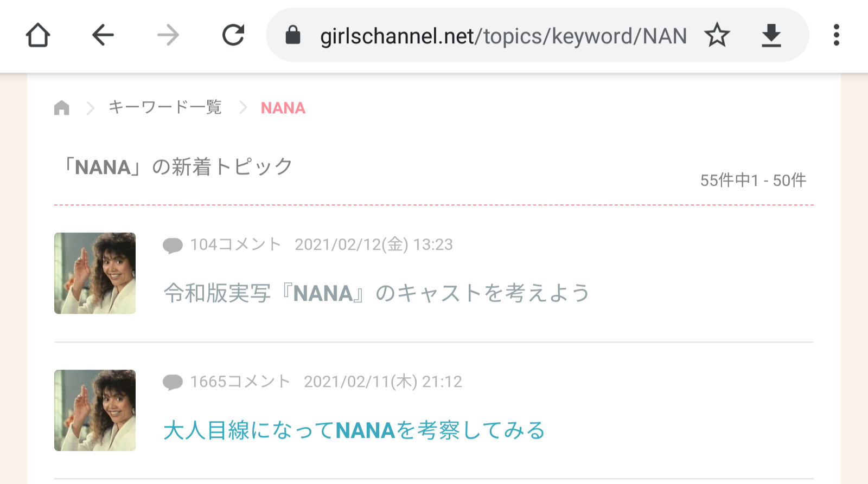This screenshot has height=484, width=868.
Task: Click the forward arrow button
Action: [168, 36]
